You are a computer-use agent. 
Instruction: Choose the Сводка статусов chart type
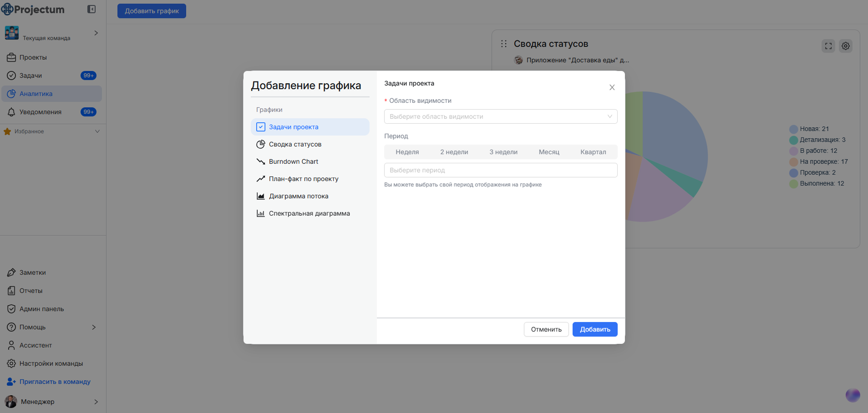click(295, 144)
